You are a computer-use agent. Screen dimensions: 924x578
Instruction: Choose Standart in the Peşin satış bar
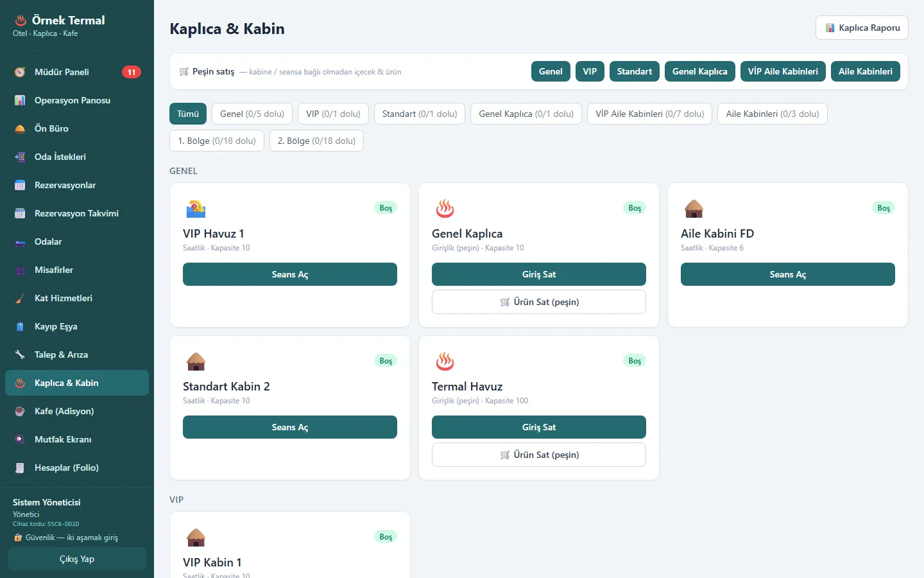[635, 71]
